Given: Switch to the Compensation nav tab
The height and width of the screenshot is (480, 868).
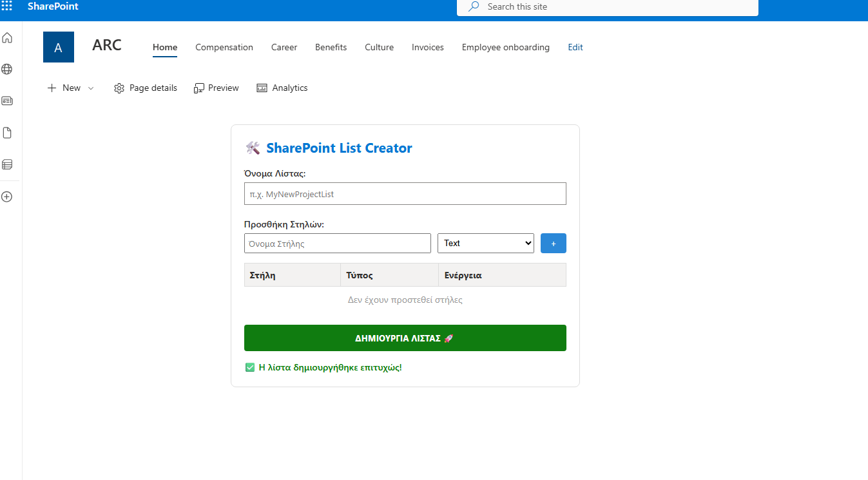Looking at the screenshot, I should pos(224,47).
